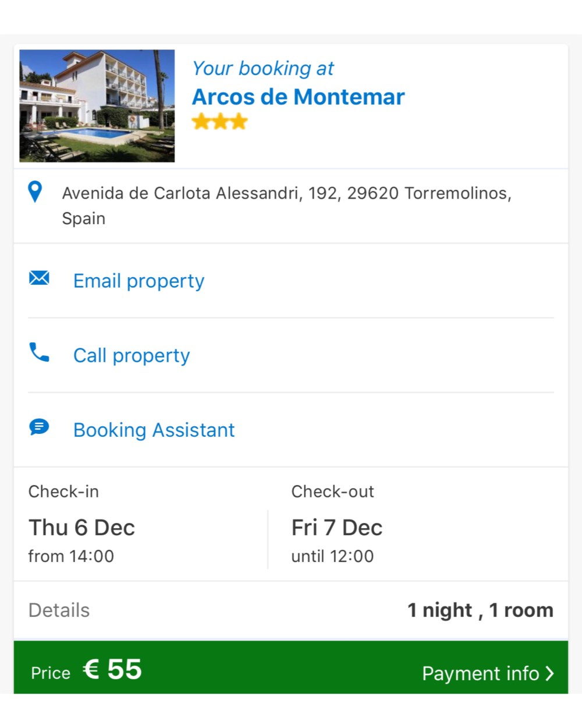The height and width of the screenshot is (728, 582).
Task: Click the chat bubble assistant icon
Action: (x=39, y=427)
